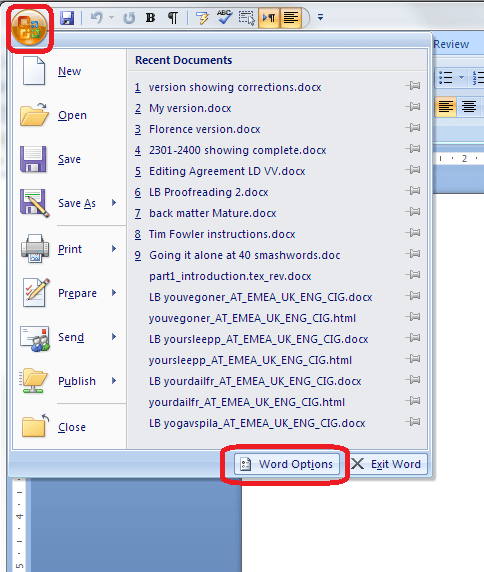Click the Open folder icon
Image resolution: width=484 pixels, height=572 pixels.
tap(34, 115)
